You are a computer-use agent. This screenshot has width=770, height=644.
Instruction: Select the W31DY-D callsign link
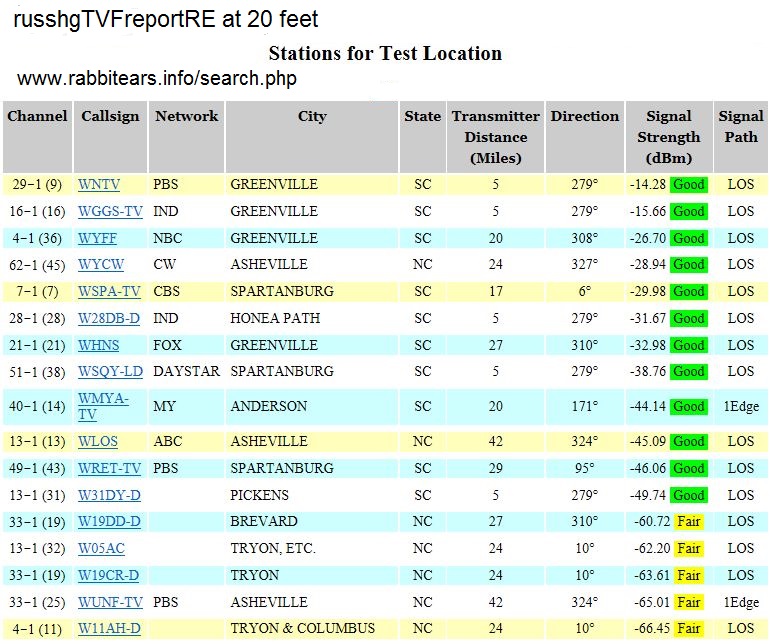pos(109,495)
